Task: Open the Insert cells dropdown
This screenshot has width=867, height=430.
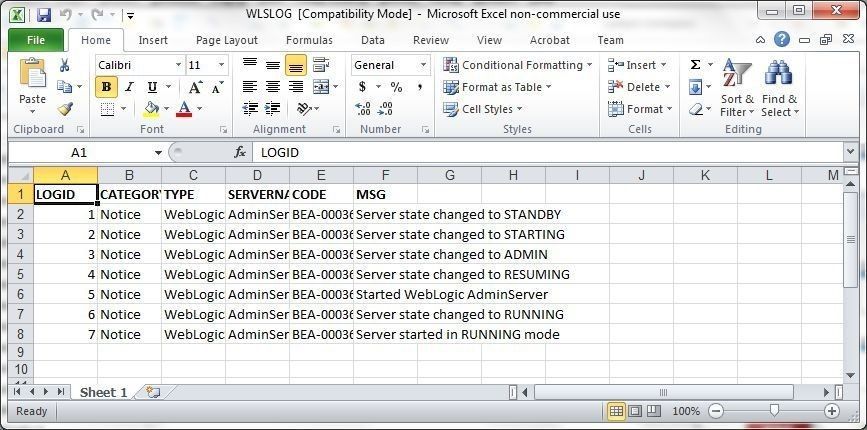Action: (638, 65)
